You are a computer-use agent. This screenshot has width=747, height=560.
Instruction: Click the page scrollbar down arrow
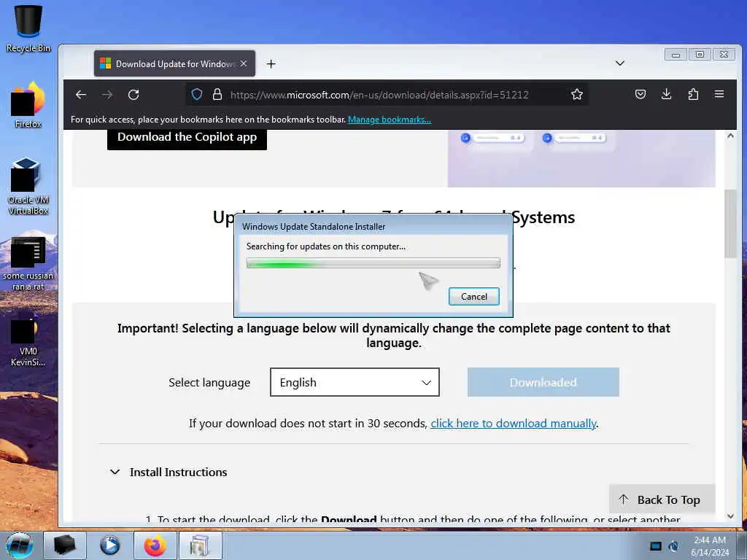click(730, 516)
